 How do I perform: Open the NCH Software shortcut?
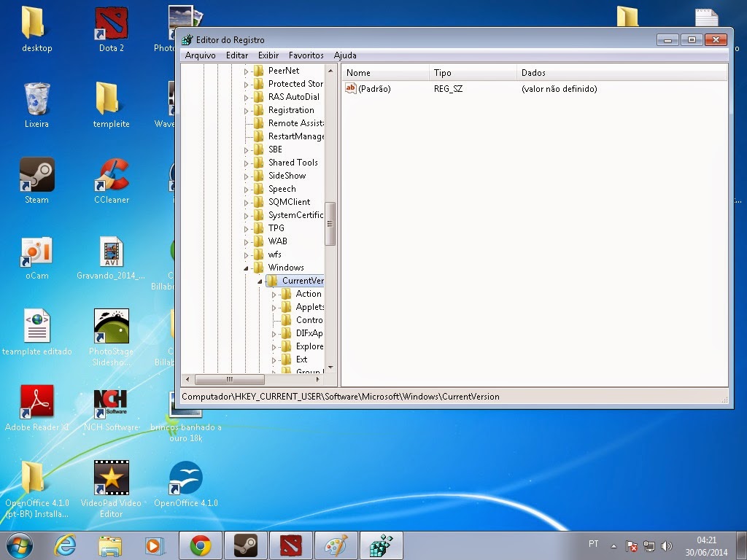point(111,408)
